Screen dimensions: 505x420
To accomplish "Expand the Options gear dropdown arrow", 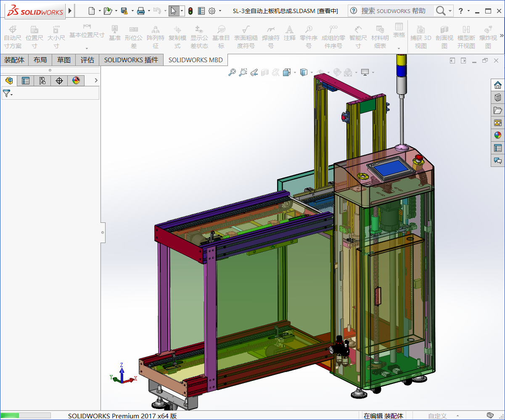I will click(x=220, y=11).
